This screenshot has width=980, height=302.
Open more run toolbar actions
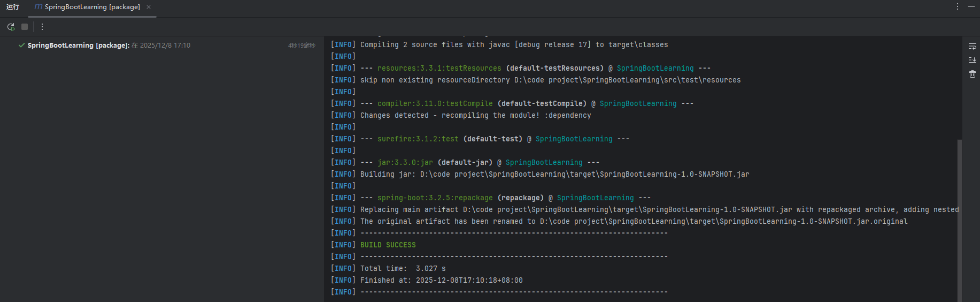pos(42,27)
